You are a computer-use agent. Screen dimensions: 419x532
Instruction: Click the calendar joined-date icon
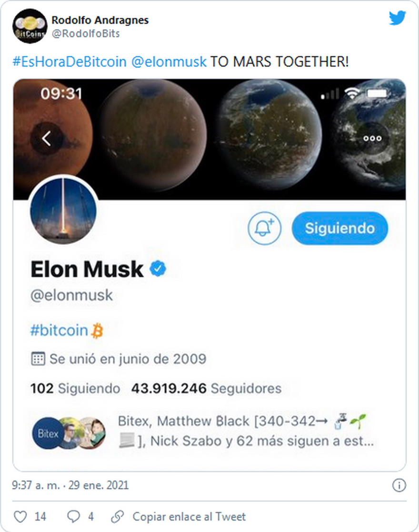coord(38,359)
